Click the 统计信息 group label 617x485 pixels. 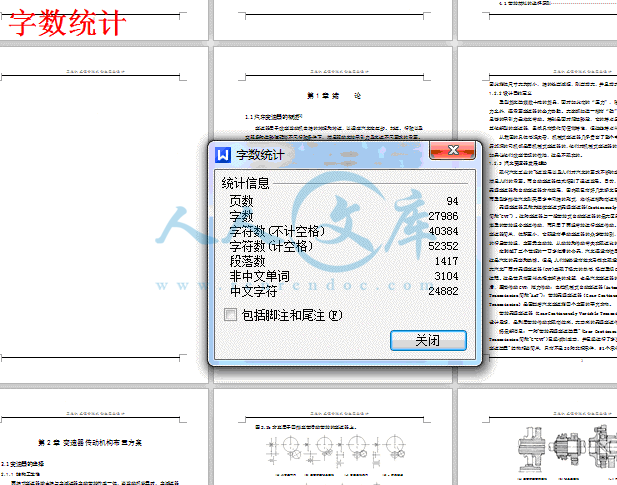coord(245,183)
